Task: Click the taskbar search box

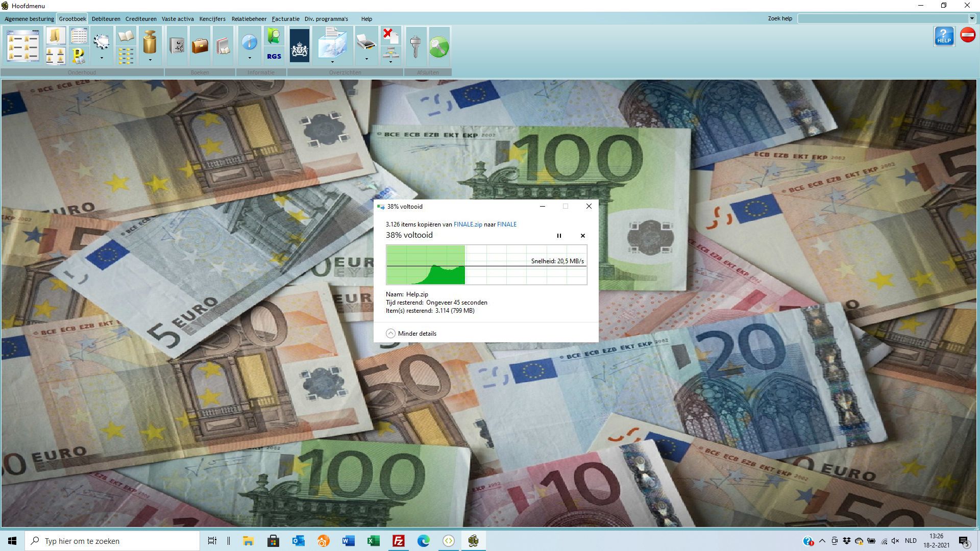Action: 112,541
